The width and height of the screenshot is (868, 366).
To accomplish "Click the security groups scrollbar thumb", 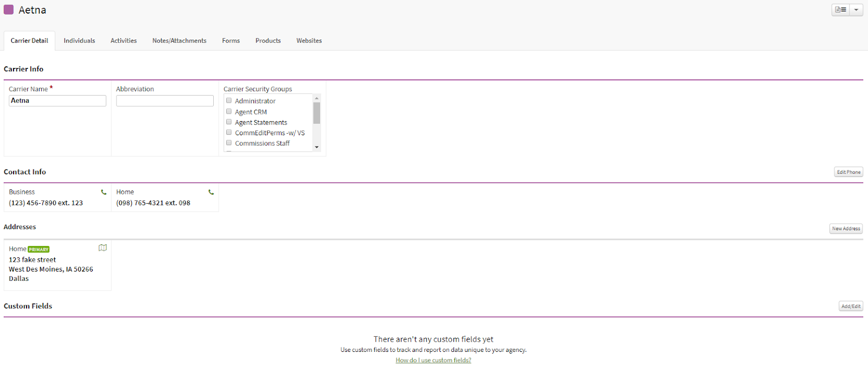I will coord(317,113).
